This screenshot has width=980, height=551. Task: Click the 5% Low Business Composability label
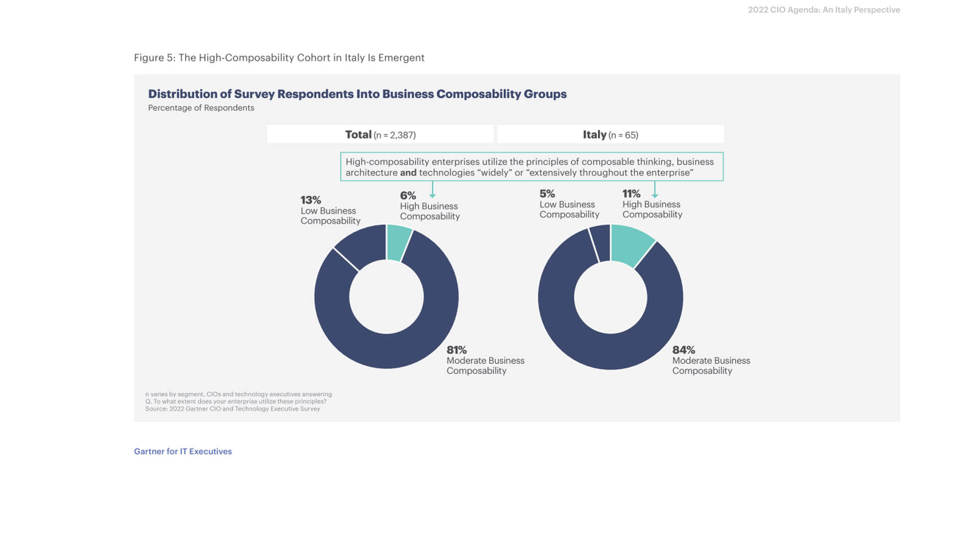(x=569, y=204)
